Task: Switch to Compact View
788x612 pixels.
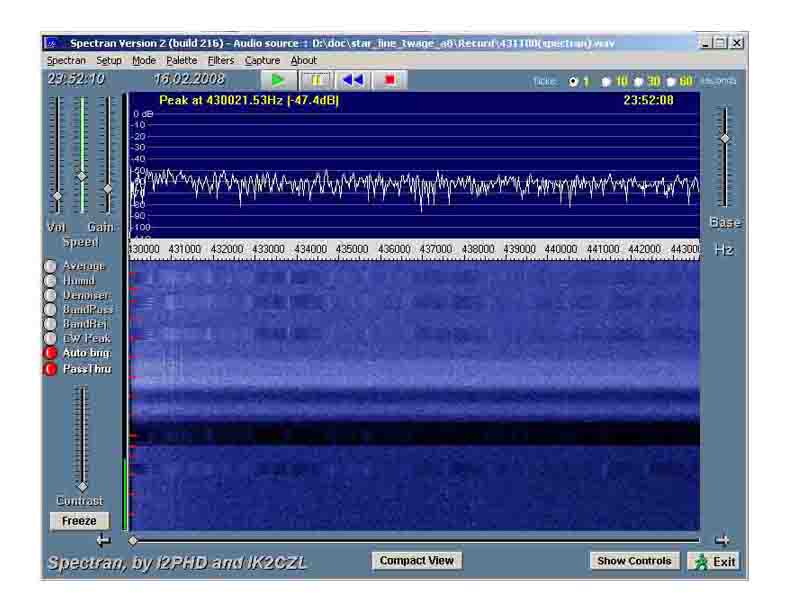Action: (x=417, y=561)
